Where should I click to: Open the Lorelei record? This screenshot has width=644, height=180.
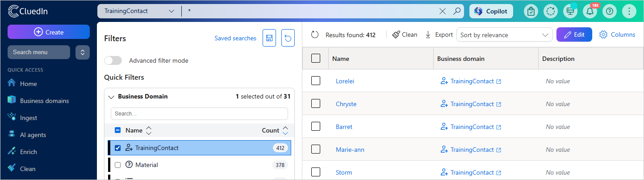pyautogui.click(x=345, y=81)
